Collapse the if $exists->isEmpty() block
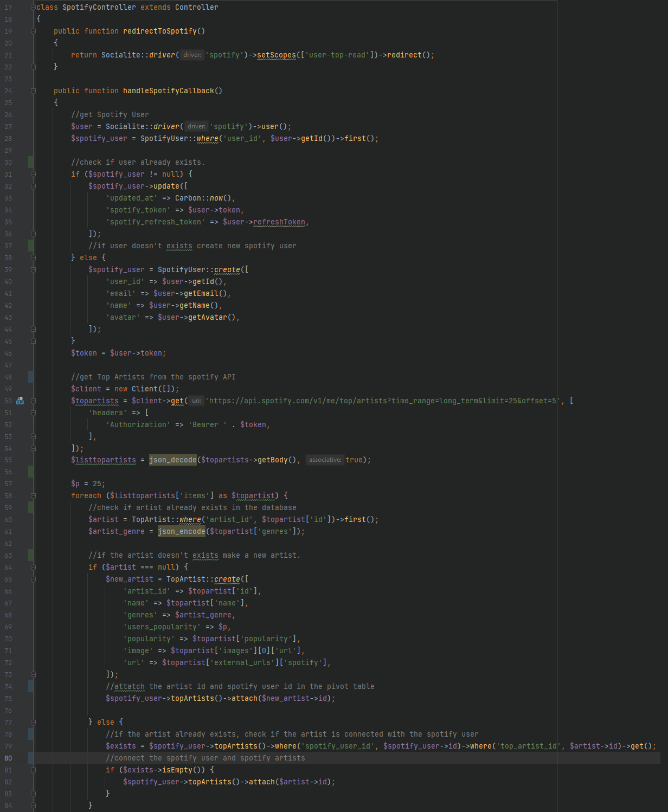 (x=33, y=770)
